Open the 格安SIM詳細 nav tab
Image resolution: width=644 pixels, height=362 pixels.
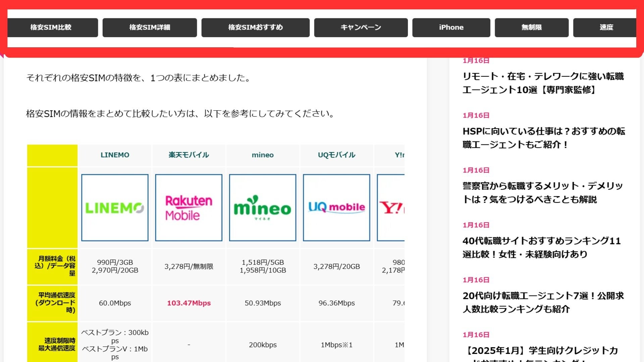pyautogui.click(x=150, y=27)
